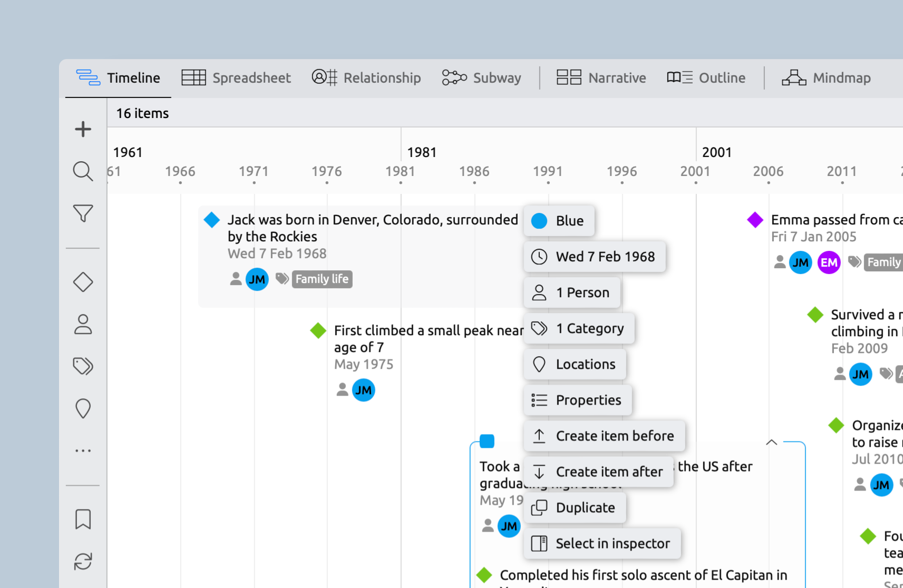
Task: Click the EM avatar on Emma passed event
Action: pos(829,262)
